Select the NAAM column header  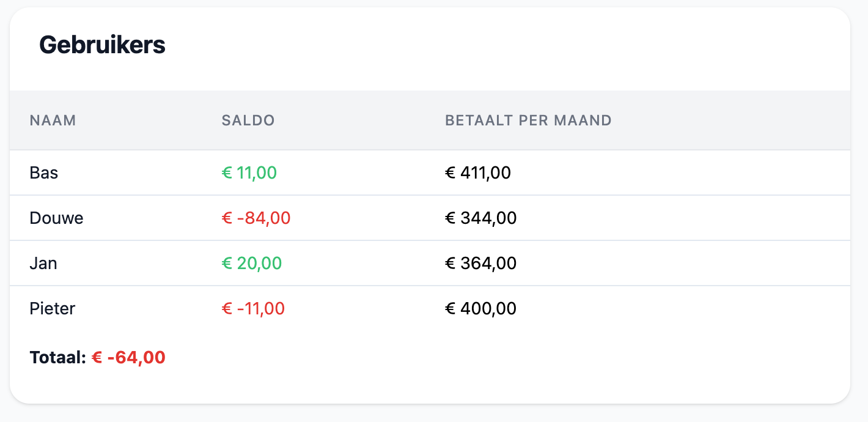point(53,120)
